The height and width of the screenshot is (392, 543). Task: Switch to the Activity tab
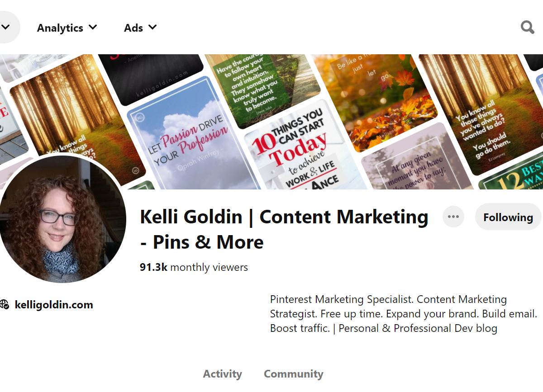222,374
